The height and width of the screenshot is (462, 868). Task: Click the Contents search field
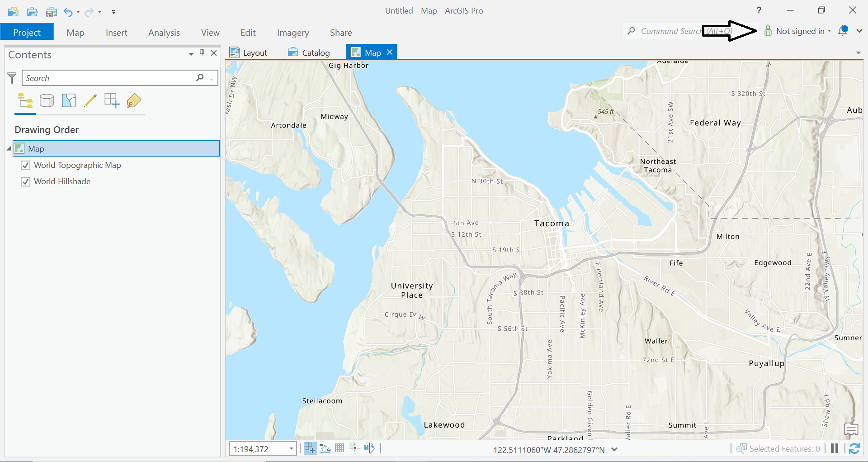pos(108,78)
